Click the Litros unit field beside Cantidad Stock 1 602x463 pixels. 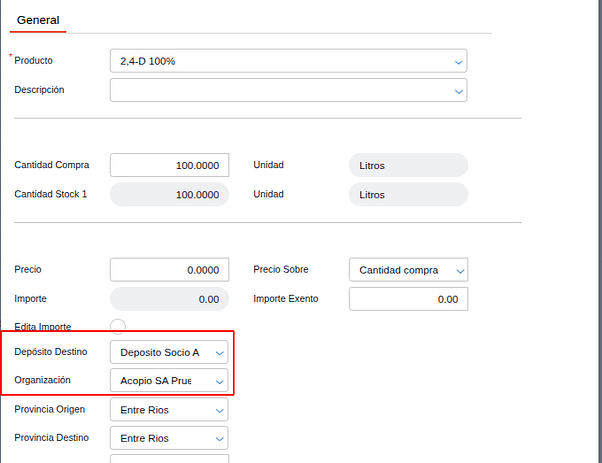click(408, 195)
